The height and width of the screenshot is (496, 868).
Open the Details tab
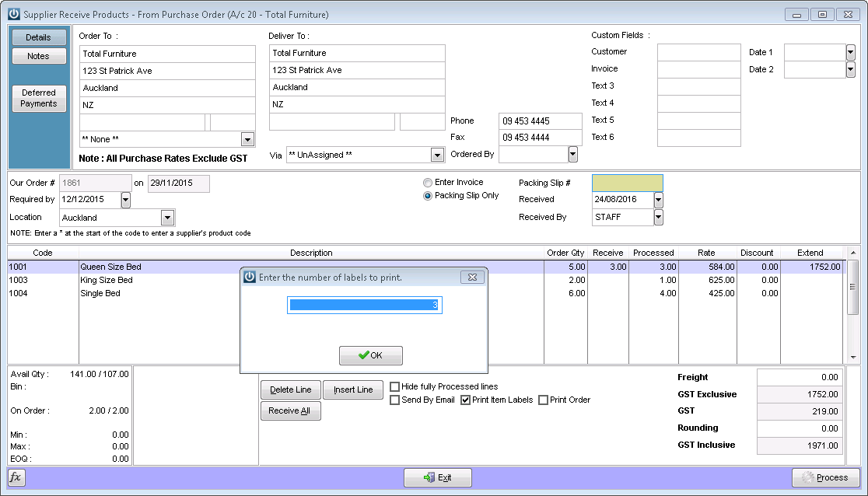pyautogui.click(x=39, y=37)
